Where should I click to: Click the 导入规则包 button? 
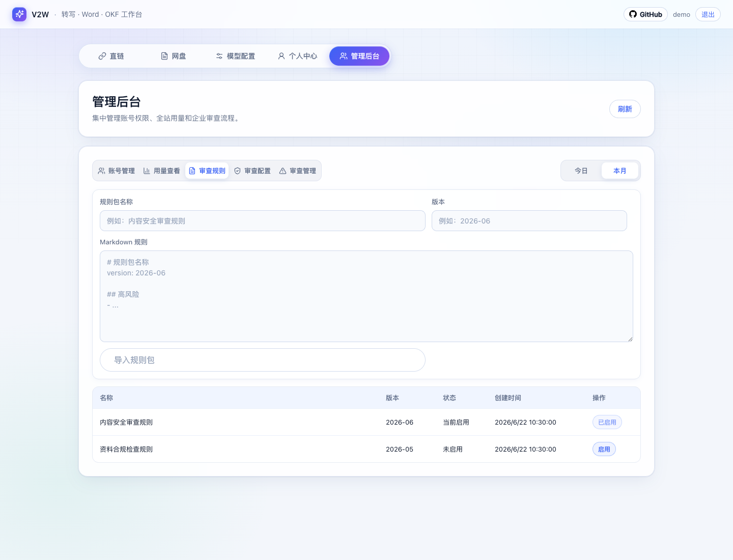[x=263, y=360]
